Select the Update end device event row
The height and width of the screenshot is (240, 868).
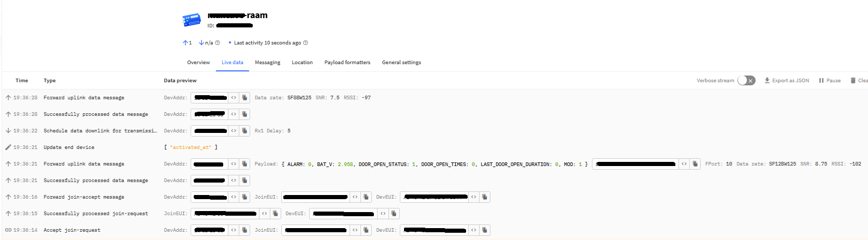(434, 147)
